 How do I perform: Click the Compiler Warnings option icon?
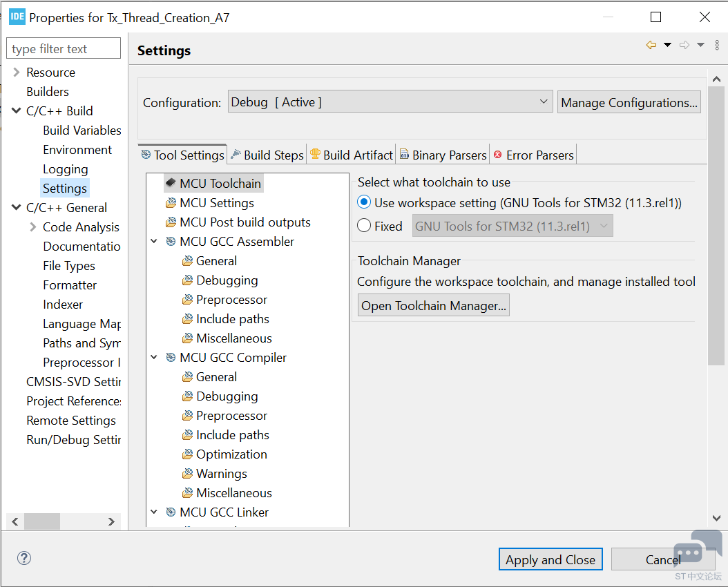187,474
